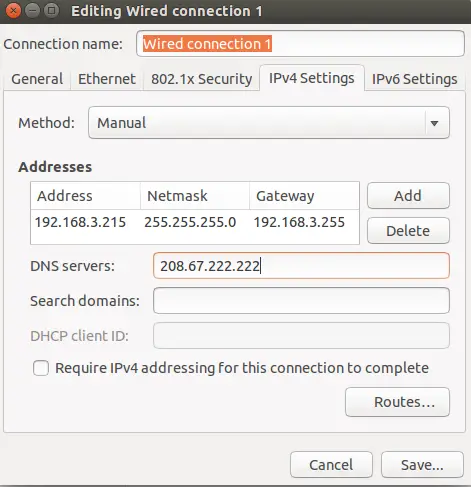Screen dimensions: 471x487
Task: Cancel editing the connection
Action: (x=331, y=465)
